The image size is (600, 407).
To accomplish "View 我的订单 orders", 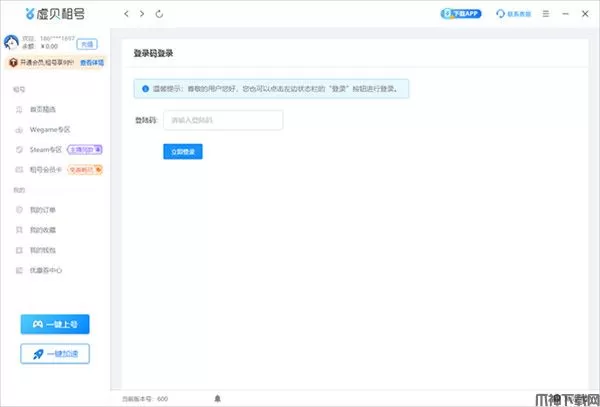I will [x=44, y=210].
